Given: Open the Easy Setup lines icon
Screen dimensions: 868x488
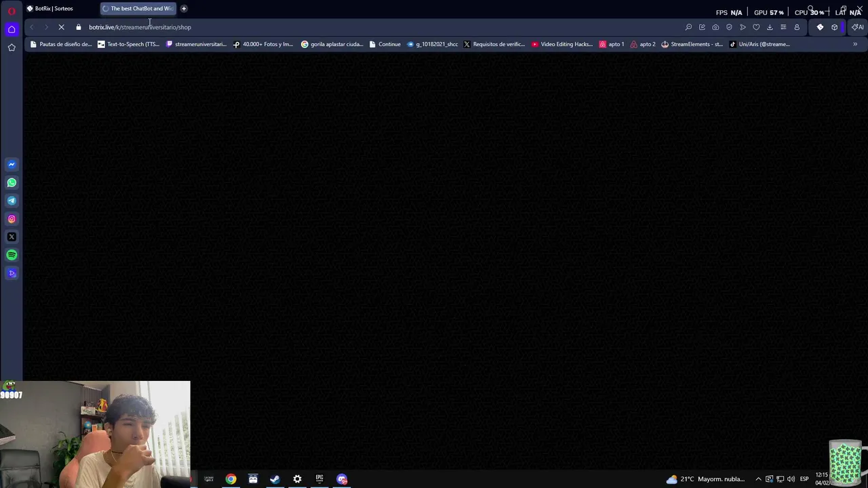Looking at the screenshot, I should point(783,27).
